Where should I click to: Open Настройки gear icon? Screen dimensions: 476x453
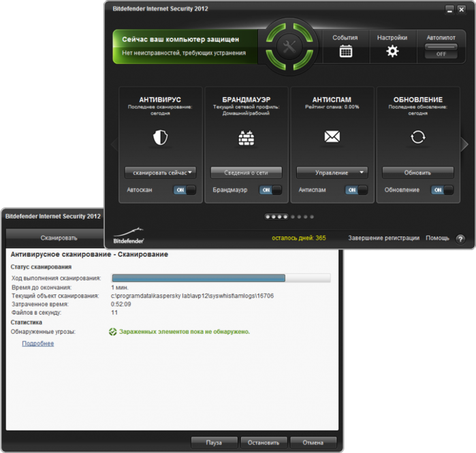click(392, 51)
